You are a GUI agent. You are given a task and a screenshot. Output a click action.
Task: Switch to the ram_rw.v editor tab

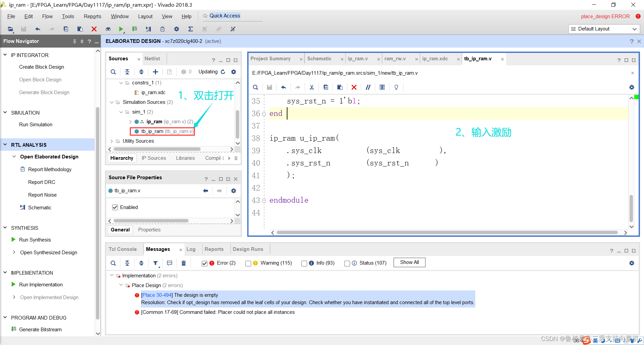[395, 59]
